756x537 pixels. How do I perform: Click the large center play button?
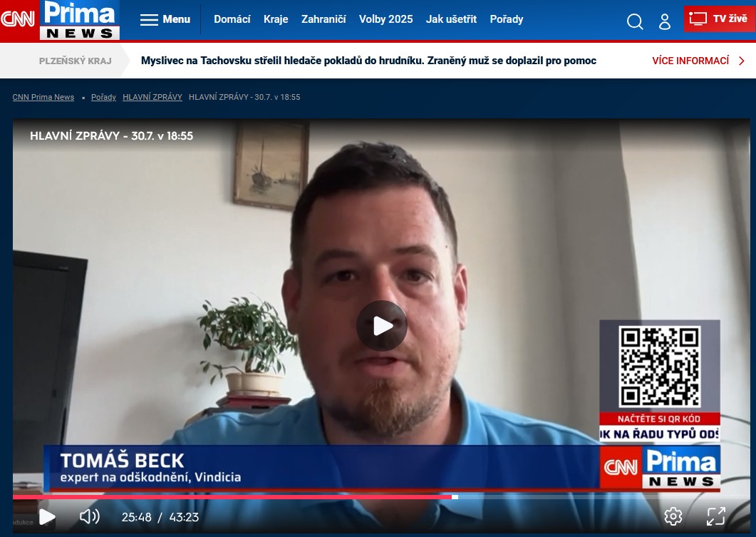click(x=382, y=326)
